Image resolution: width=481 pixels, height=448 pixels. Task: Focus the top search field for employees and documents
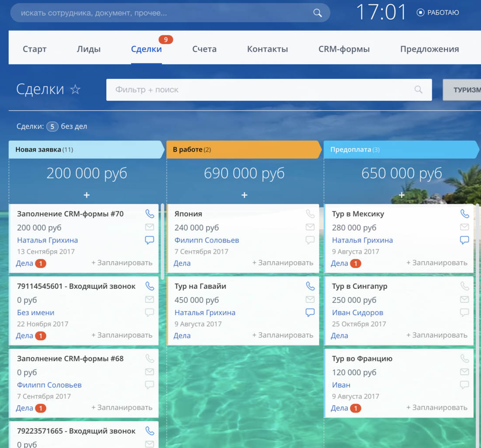tap(170, 13)
